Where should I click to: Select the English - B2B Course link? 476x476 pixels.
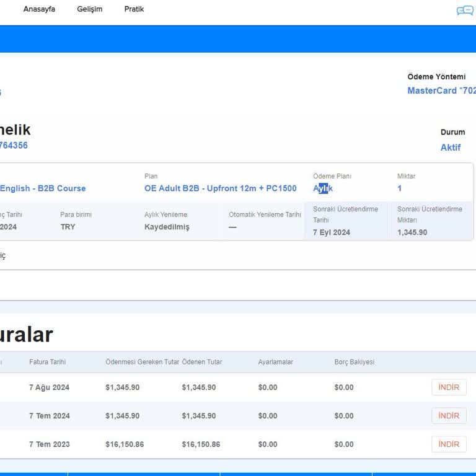43,188
